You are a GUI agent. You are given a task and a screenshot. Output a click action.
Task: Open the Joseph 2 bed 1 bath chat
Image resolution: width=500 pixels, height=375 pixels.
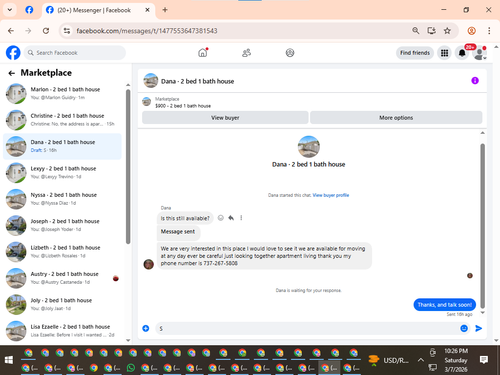coord(62,225)
